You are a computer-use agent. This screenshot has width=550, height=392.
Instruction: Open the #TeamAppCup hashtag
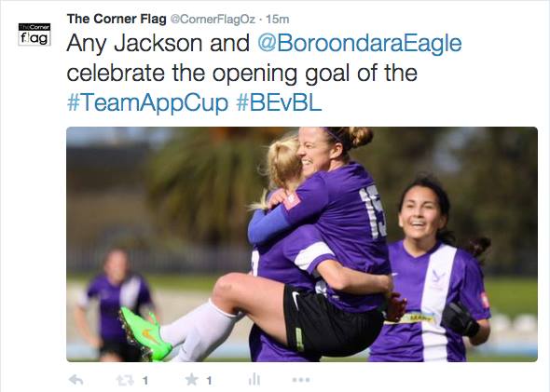click(147, 103)
